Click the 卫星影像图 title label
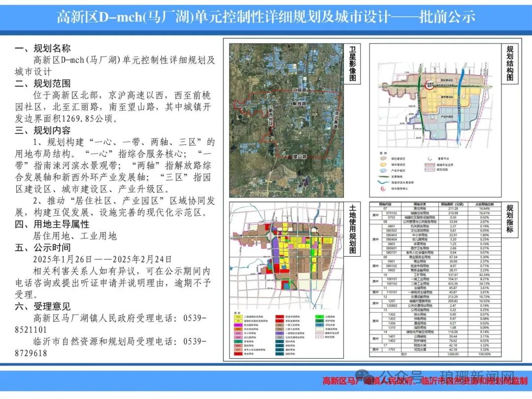Screen dimensions: 532x399 [353, 65]
